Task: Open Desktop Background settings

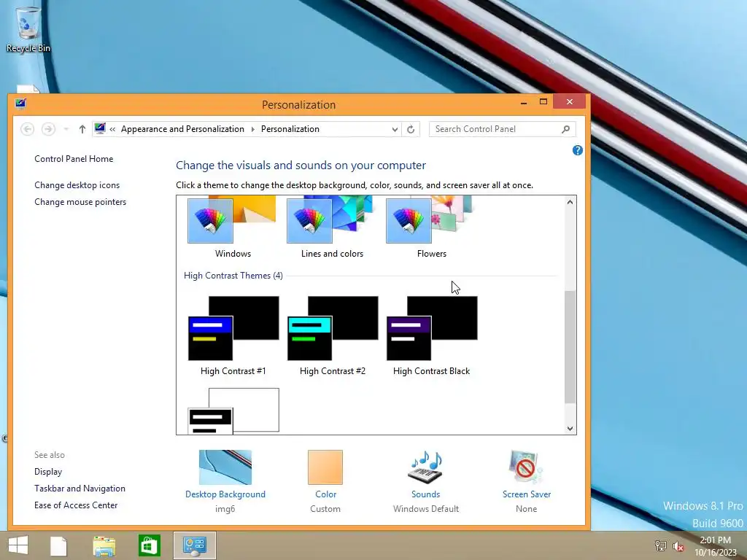Action: 225,481
